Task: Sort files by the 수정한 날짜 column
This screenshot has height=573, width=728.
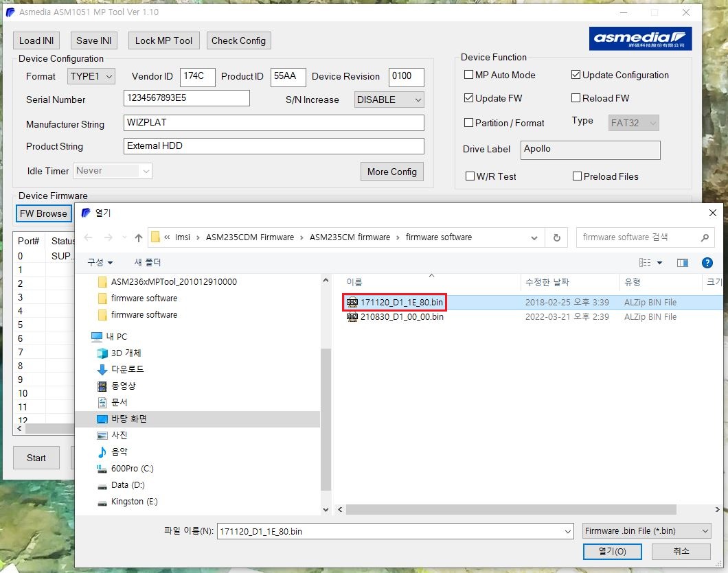Action: (x=547, y=282)
